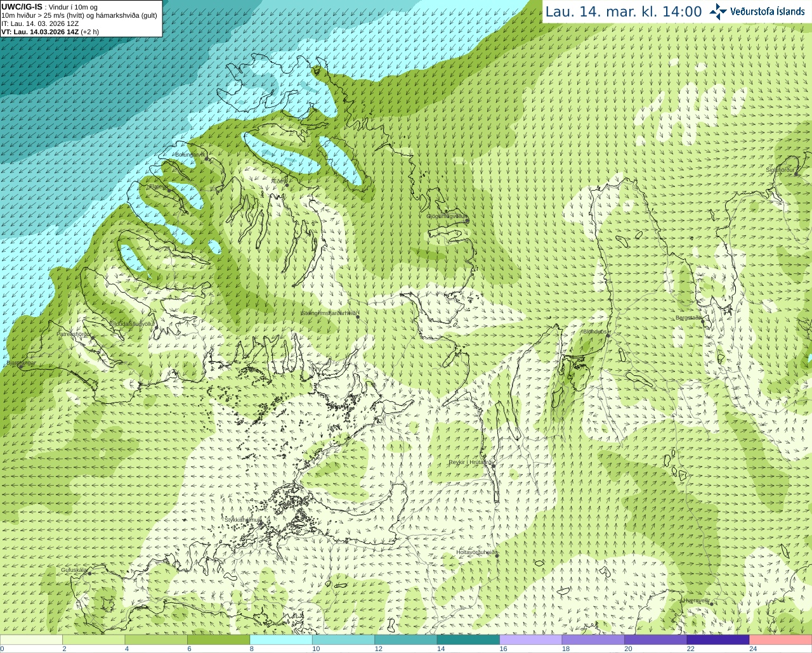The height and width of the screenshot is (653, 812).
Task: Click the light green 2–4 m/s legend swatch
Action: [93, 640]
